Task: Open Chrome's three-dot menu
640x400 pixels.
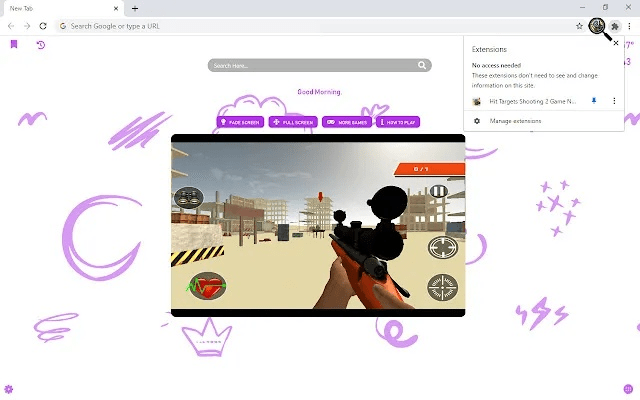Action: tap(630, 26)
